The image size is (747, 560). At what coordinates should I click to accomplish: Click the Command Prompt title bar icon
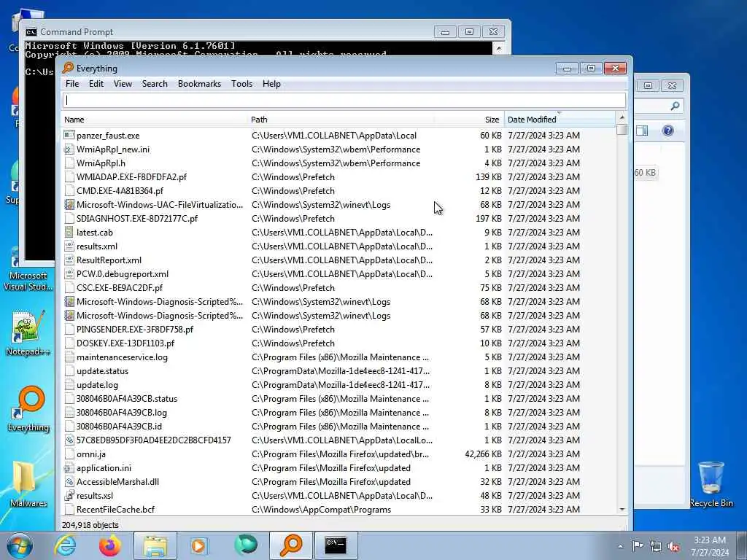coord(31,32)
